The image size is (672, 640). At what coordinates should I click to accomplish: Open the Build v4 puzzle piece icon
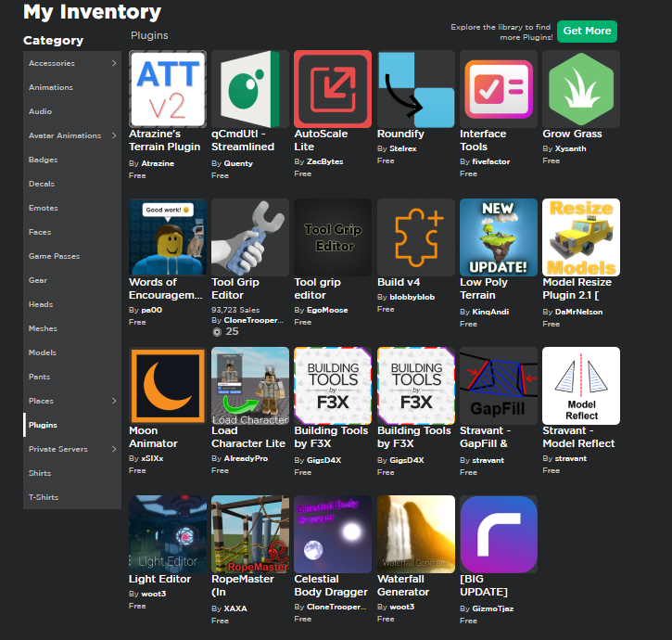[x=416, y=237]
